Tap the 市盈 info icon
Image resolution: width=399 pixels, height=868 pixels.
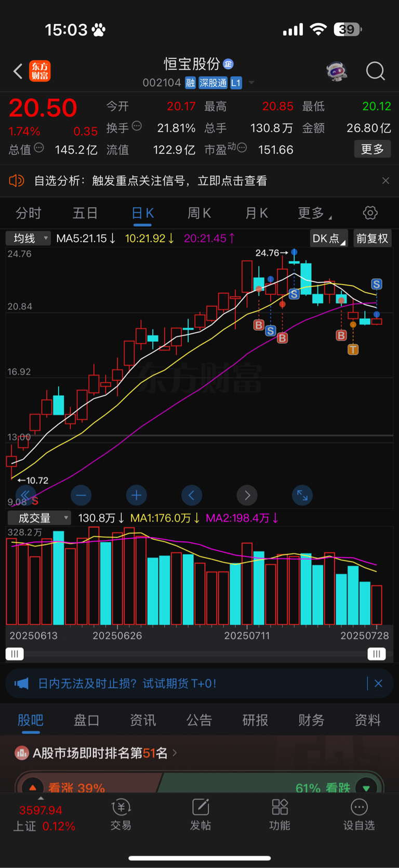coord(242,148)
